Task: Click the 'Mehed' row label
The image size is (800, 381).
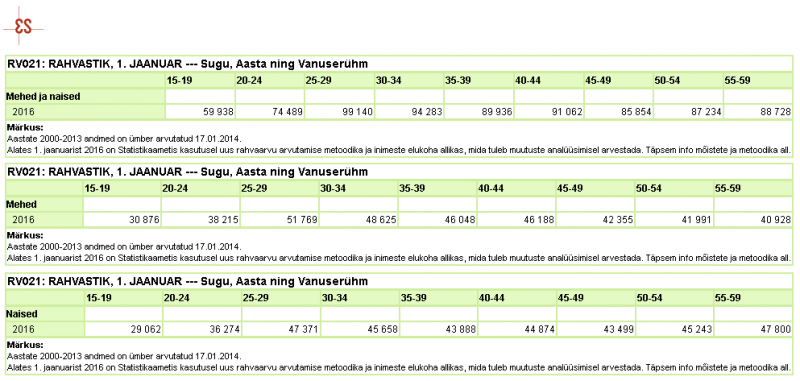Action: (21, 205)
